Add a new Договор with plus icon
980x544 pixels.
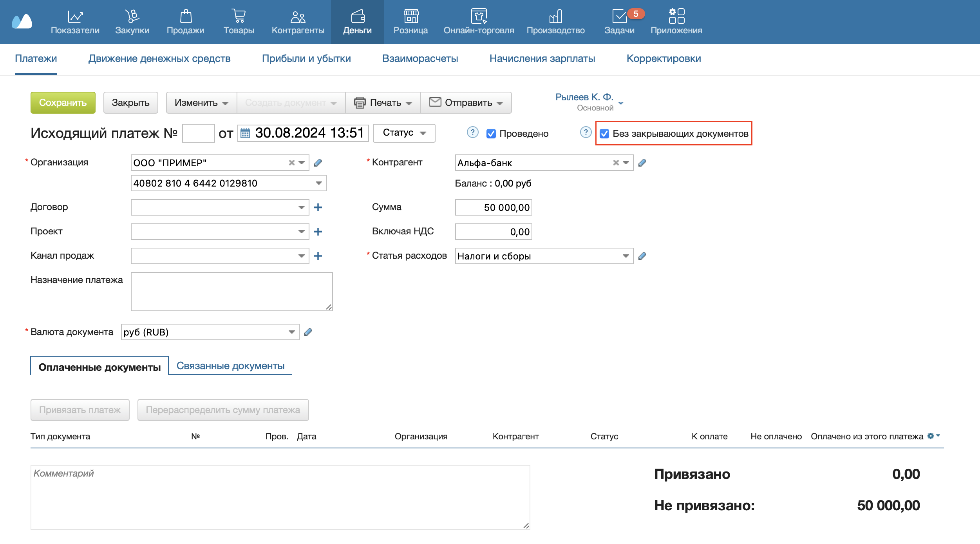(318, 207)
